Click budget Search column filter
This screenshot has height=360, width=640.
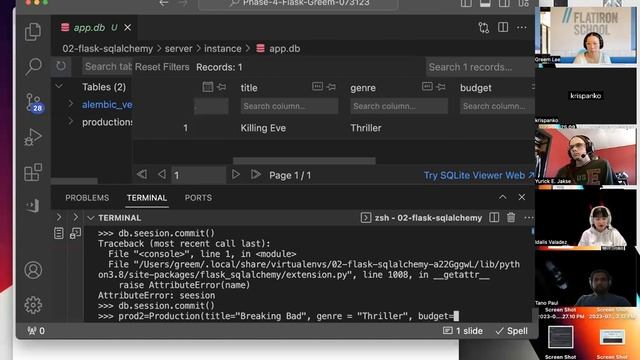tap(497, 106)
